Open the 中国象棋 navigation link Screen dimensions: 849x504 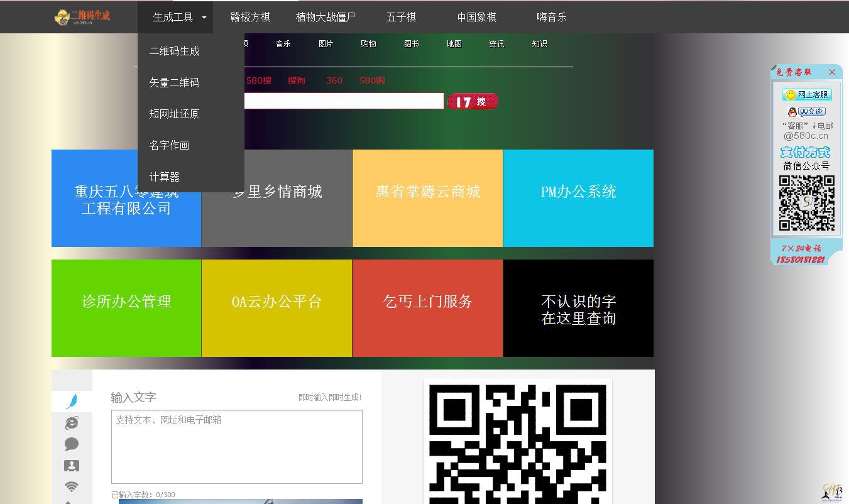(476, 18)
